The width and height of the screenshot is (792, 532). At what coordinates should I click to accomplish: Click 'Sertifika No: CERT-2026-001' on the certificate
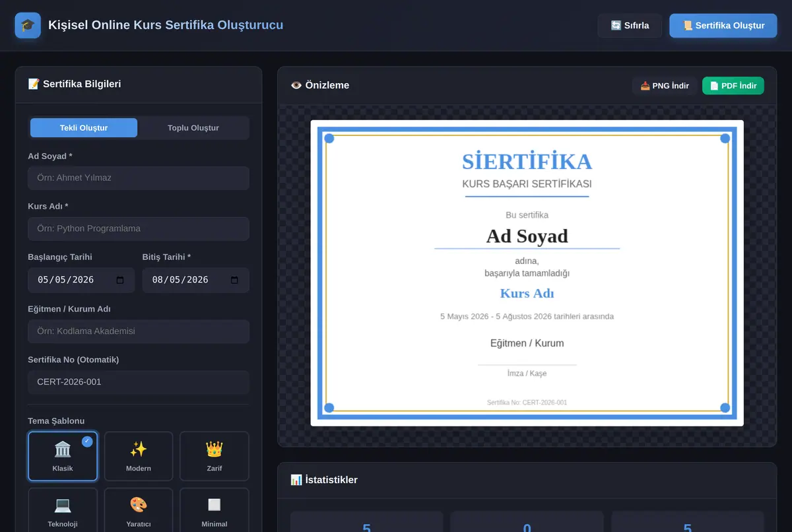pyautogui.click(x=527, y=403)
